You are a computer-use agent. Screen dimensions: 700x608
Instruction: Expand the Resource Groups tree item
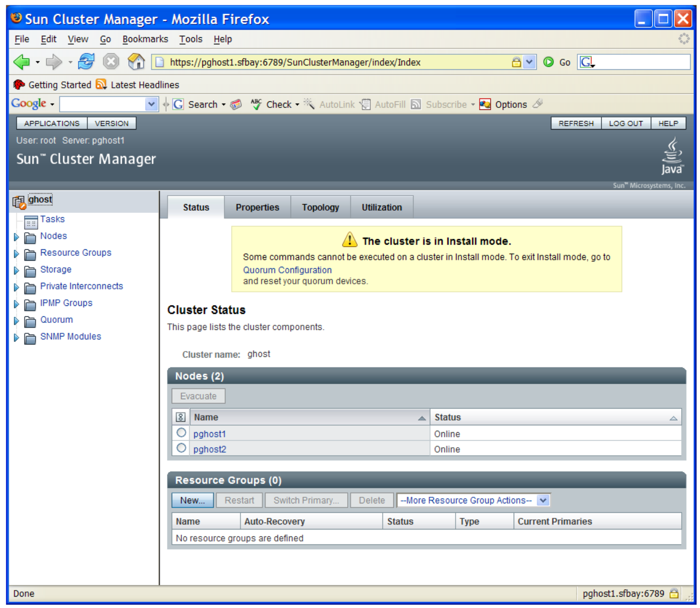(x=17, y=254)
